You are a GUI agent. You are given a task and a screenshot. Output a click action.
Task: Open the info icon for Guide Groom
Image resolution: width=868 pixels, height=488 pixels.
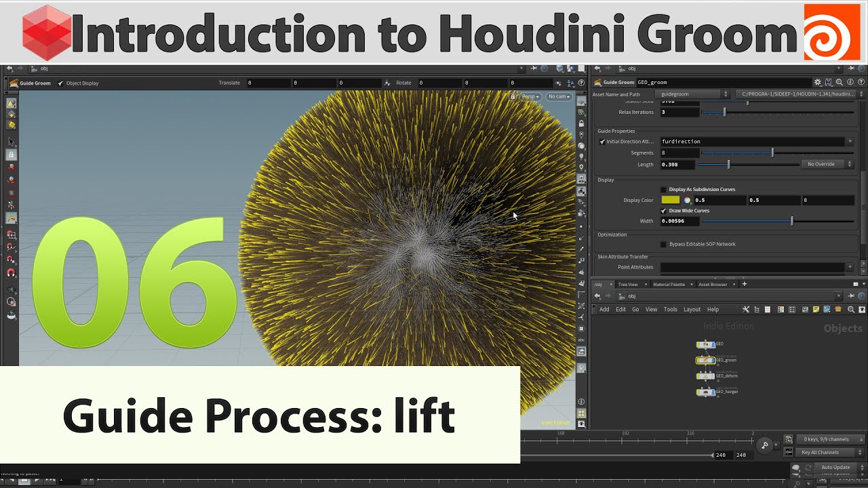(850, 82)
